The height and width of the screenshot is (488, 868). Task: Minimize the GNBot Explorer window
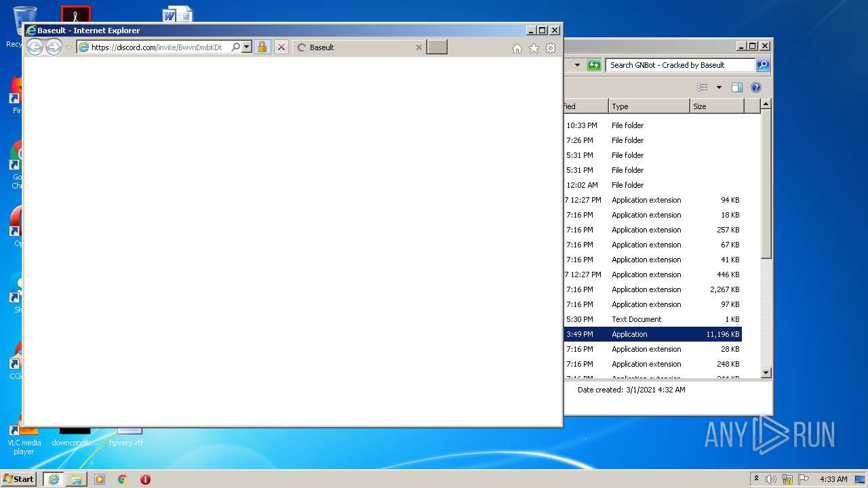741,46
